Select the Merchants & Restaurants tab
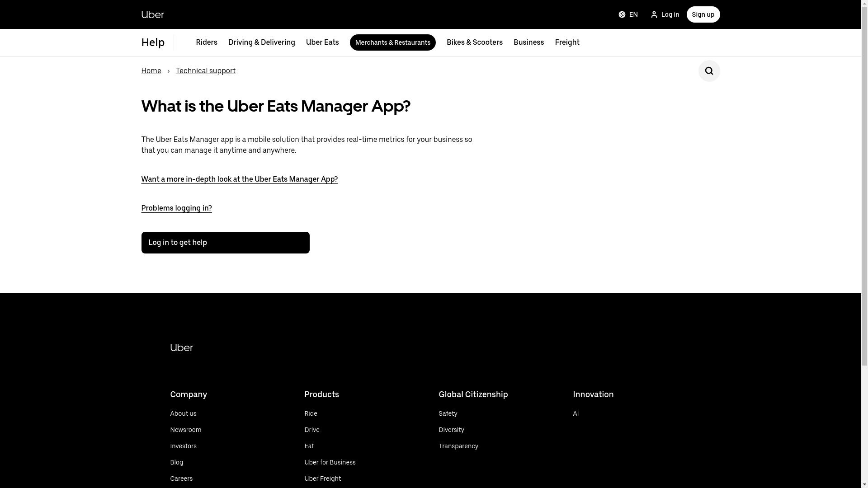868x488 pixels. point(392,42)
